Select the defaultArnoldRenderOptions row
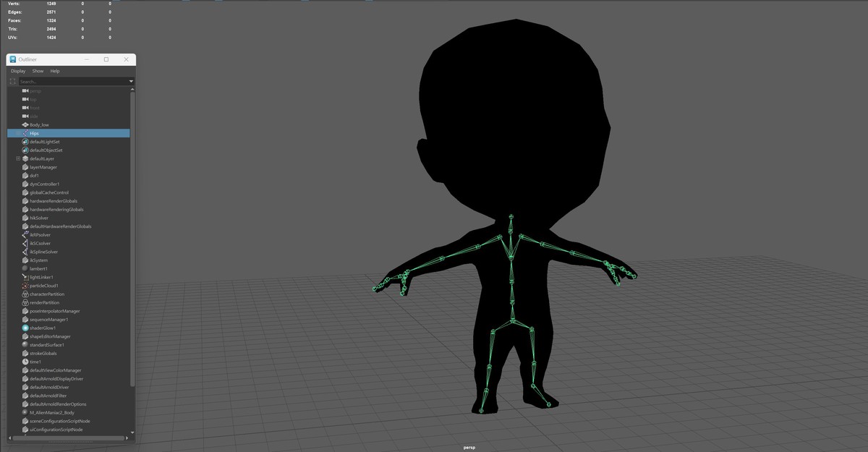This screenshot has width=868, height=452. coord(69,404)
